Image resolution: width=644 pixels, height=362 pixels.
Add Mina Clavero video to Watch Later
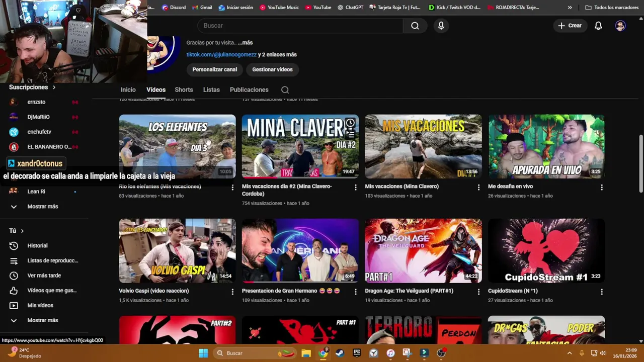350,123
